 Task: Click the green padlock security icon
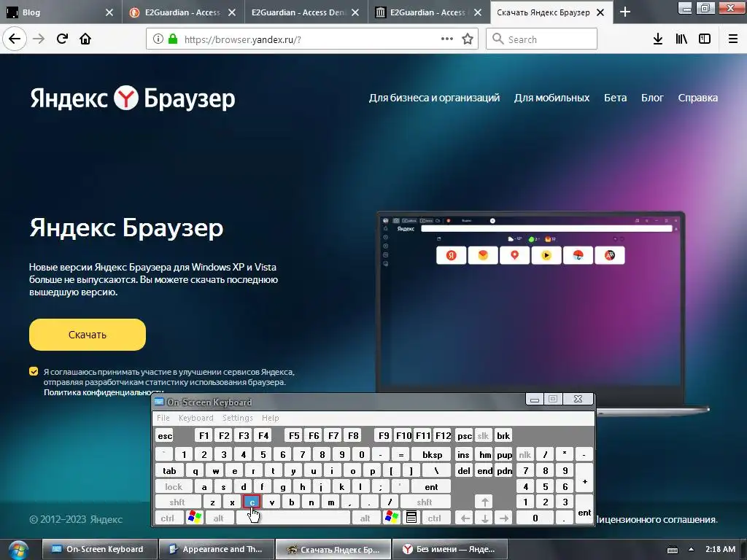coord(173,39)
